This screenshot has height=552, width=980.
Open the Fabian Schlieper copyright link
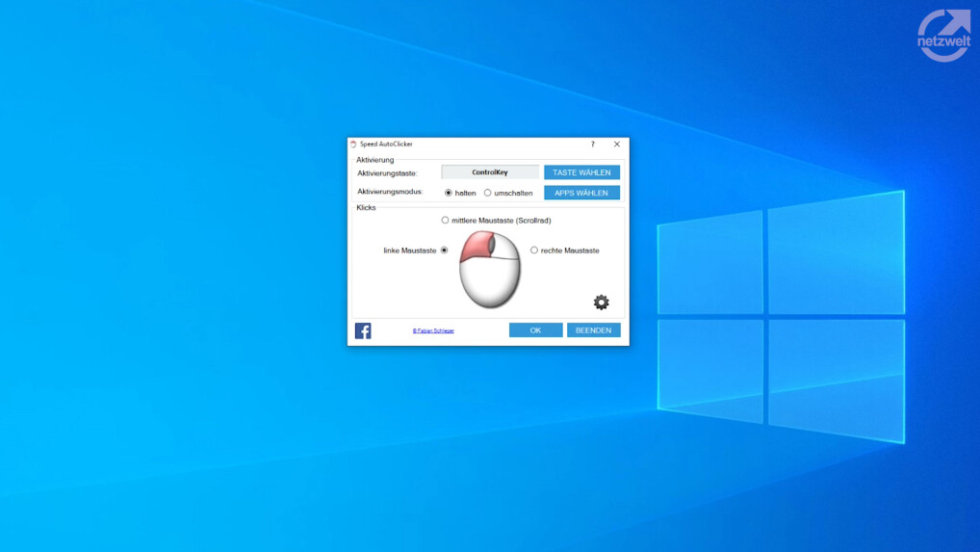point(433,330)
